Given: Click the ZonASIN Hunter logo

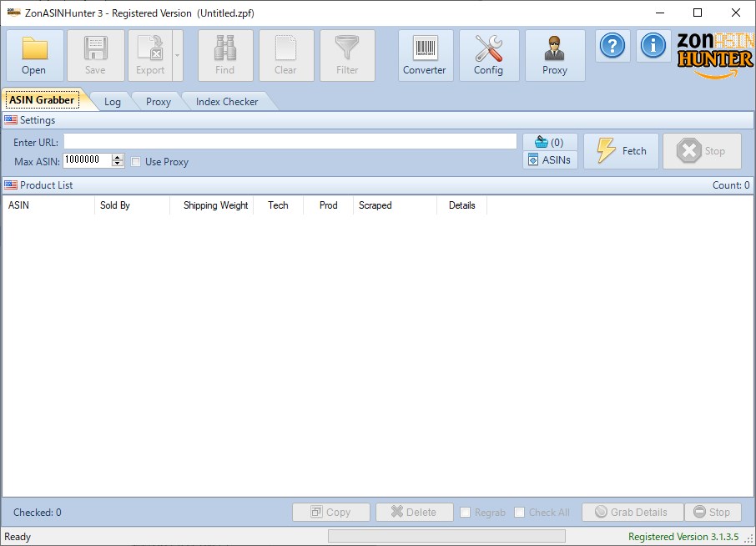Looking at the screenshot, I should point(714,54).
